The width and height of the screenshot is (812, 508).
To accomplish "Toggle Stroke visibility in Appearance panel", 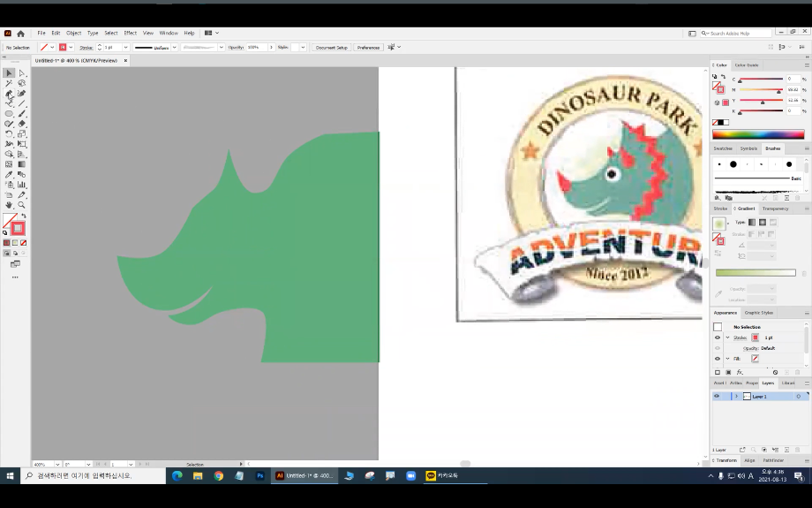I will (x=717, y=337).
